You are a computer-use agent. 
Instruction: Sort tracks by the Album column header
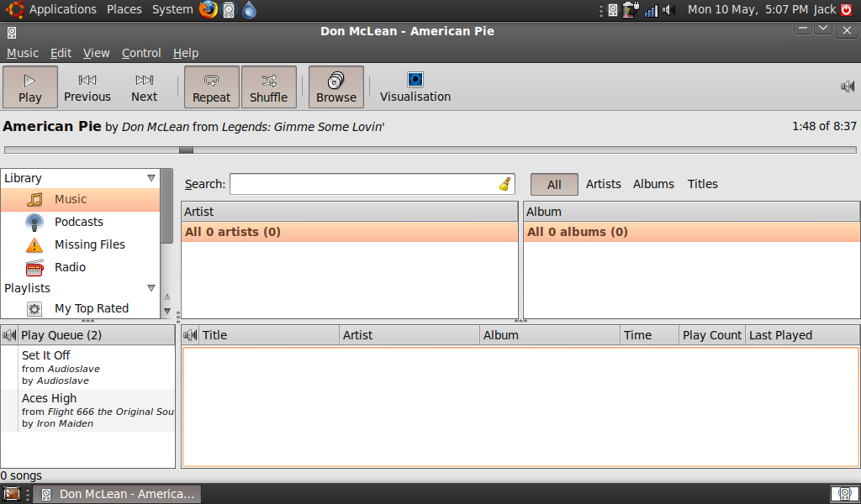pos(550,335)
